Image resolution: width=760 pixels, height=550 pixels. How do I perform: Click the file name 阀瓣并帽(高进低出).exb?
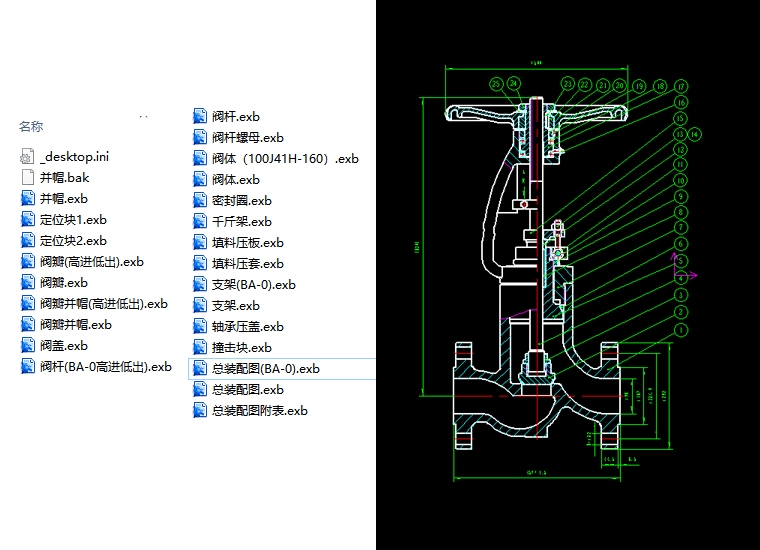click(x=103, y=303)
